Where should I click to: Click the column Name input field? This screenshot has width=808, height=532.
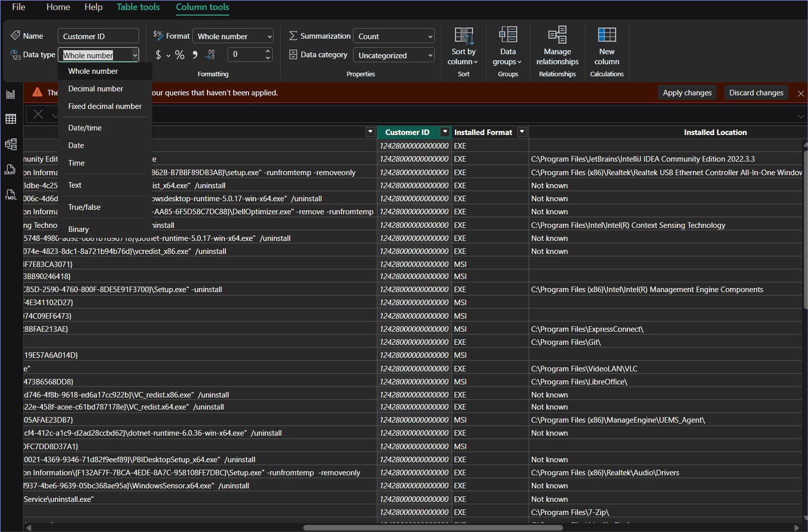pyautogui.click(x=98, y=36)
